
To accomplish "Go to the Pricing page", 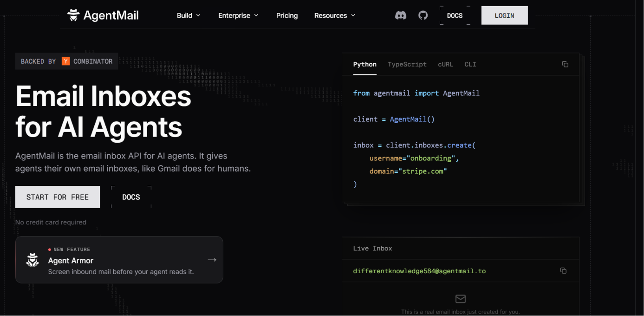I will 287,15.
